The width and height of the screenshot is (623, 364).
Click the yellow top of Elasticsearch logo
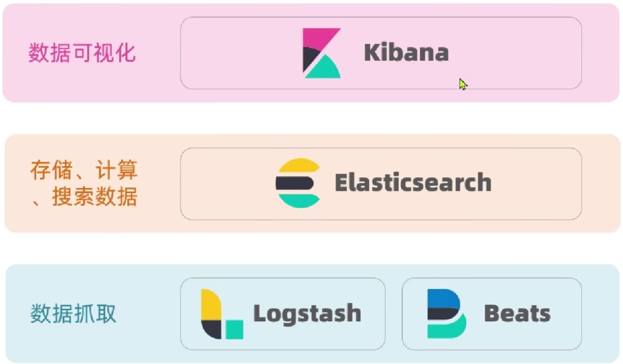(x=299, y=167)
